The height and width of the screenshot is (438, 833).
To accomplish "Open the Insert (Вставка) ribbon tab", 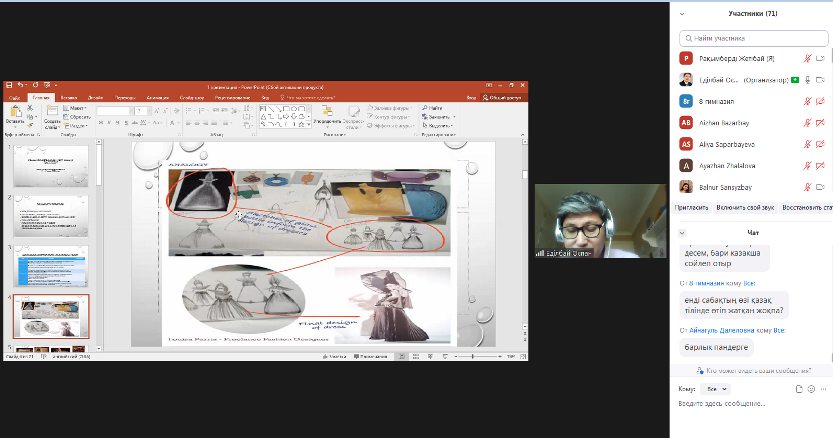I will tap(67, 98).
